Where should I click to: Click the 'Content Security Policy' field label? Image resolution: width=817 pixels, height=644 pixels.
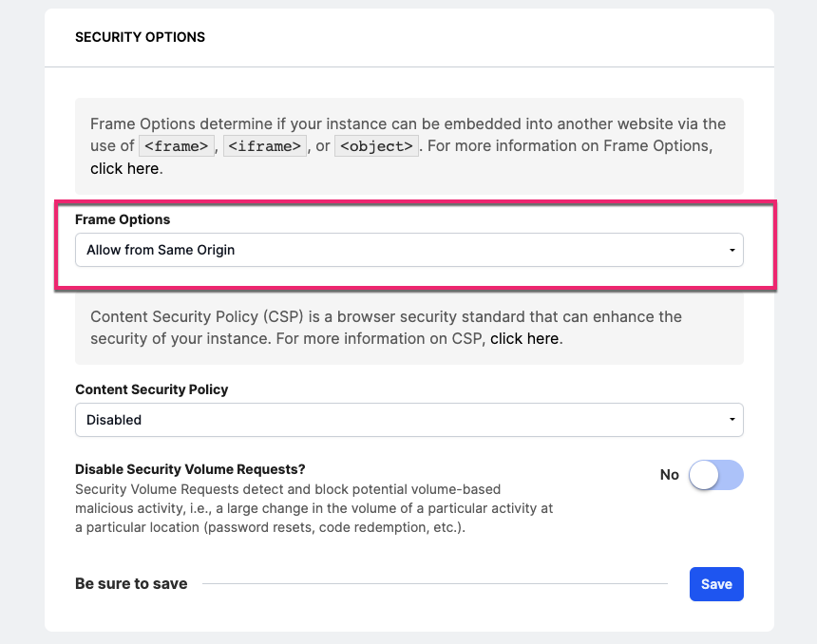coord(151,389)
